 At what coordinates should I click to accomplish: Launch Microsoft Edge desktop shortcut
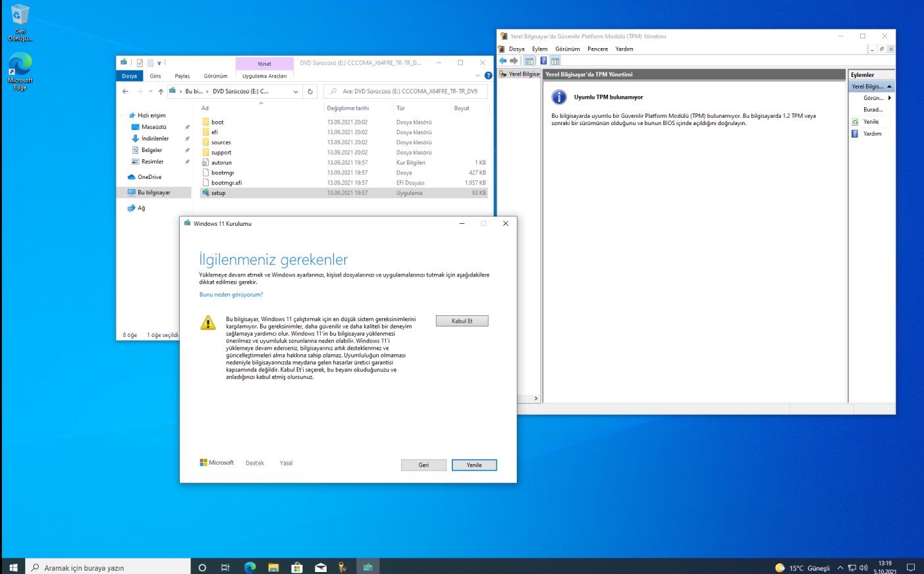pyautogui.click(x=20, y=71)
